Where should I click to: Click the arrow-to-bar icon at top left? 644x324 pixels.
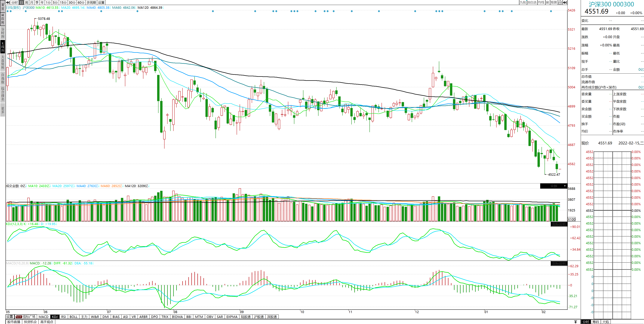pyautogui.click(x=8, y=3)
